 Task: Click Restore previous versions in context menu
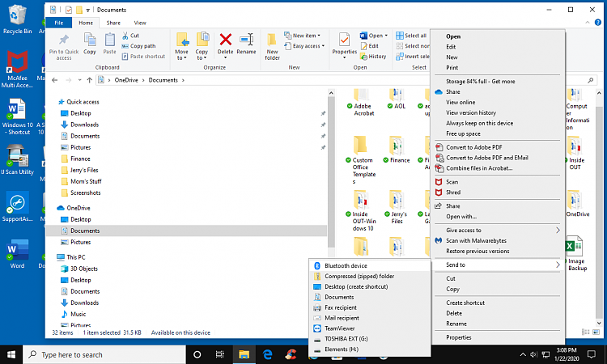[478, 251]
